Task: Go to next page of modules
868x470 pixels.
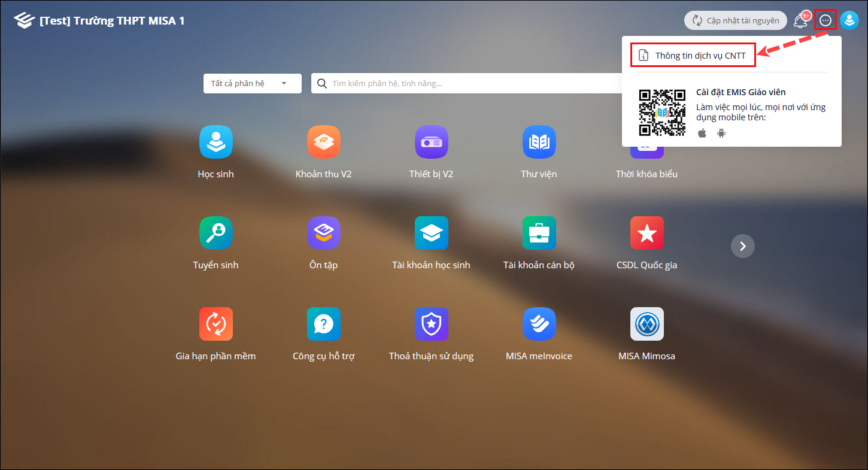Action: click(743, 245)
